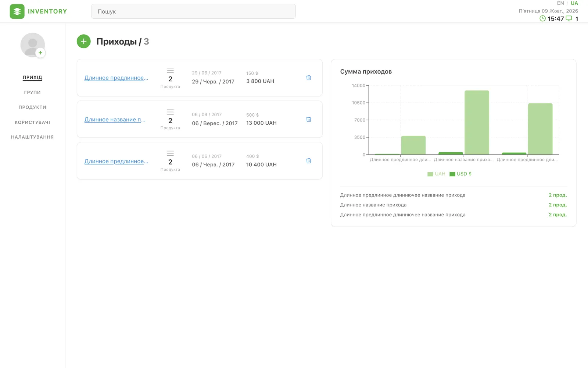588x368 pixels.
Task: Click the 'Сумма приходов' chart title
Action: point(366,71)
